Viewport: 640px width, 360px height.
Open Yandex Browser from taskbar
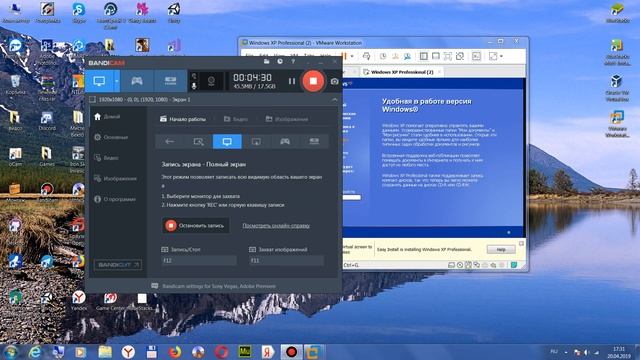click(x=128, y=351)
